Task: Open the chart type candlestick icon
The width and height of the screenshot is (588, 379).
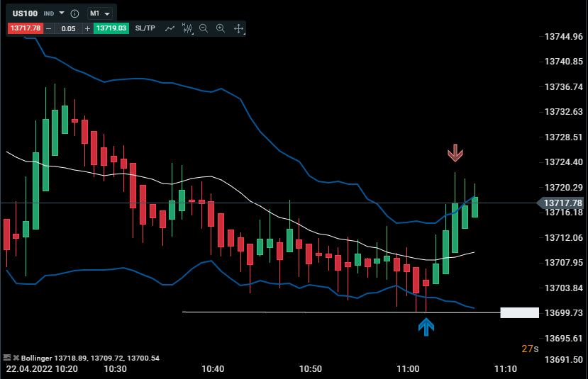Action: 187,28
